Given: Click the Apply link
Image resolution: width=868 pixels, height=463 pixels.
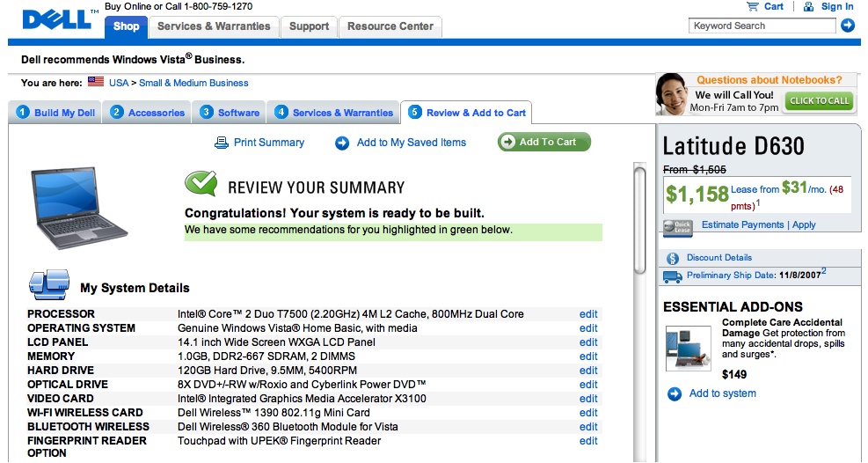Looking at the screenshot, I should 804,224.
